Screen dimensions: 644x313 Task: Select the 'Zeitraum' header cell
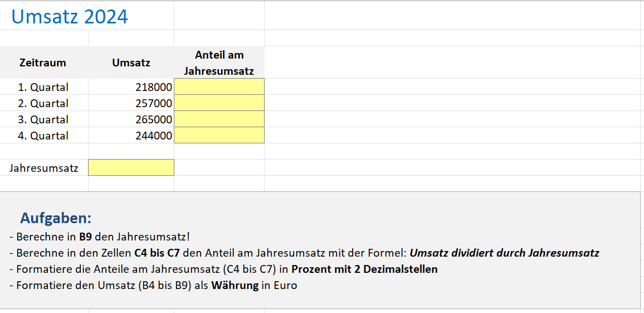43,62
